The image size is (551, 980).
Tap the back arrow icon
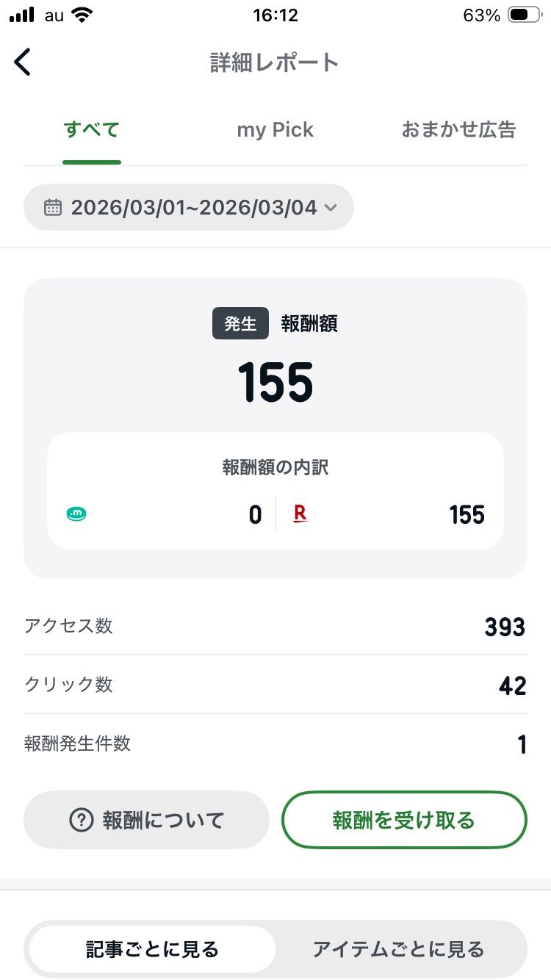coord(23,62)
